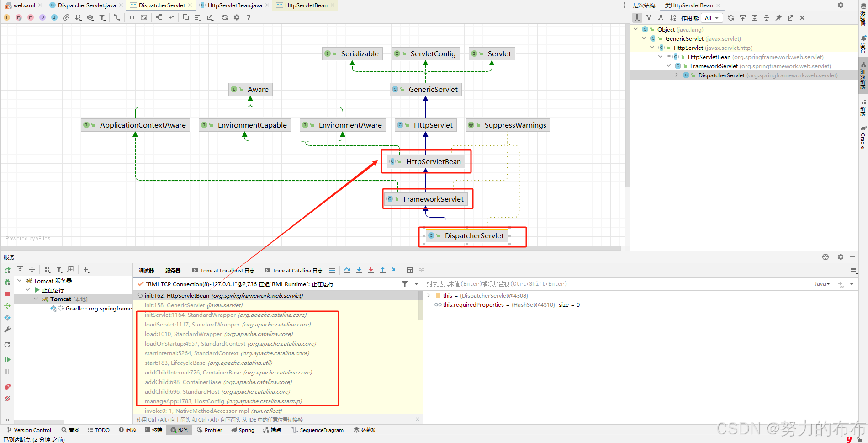Open diagram settings gear
The image size is (868, 443).
click(x=237, y=17)
